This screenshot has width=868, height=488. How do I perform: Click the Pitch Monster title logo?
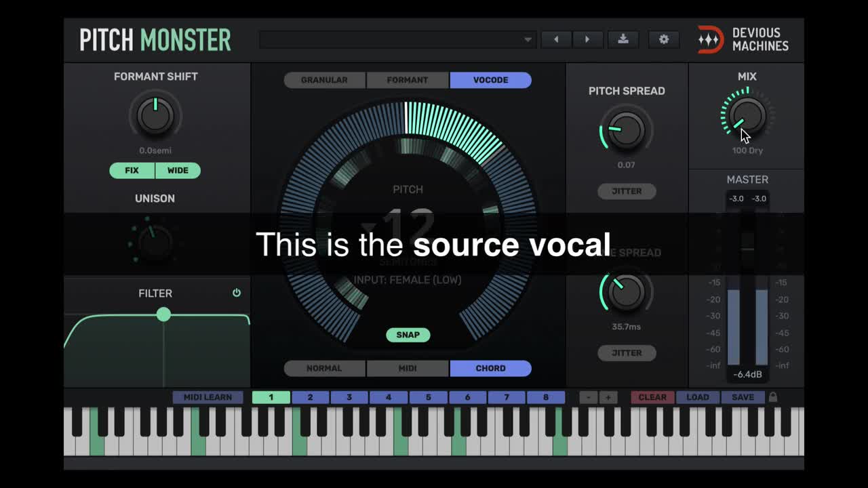[x=155, y=40]
